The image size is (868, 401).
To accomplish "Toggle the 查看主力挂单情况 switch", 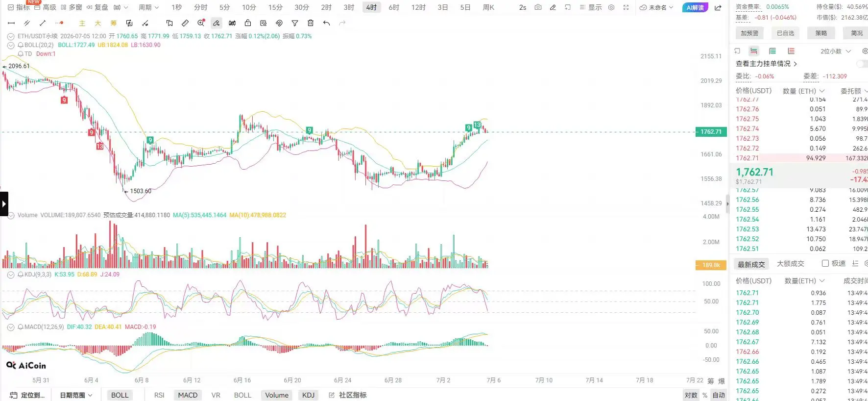I will (862, 64).
